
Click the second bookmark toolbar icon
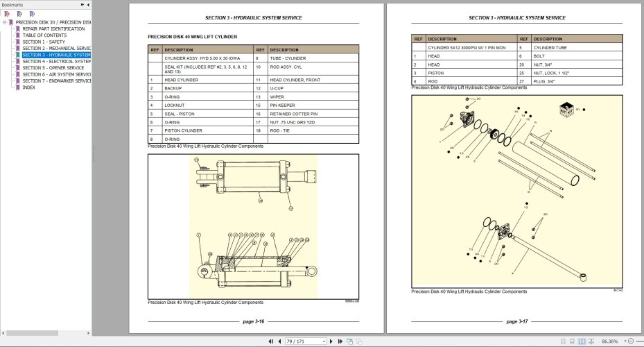19,14
